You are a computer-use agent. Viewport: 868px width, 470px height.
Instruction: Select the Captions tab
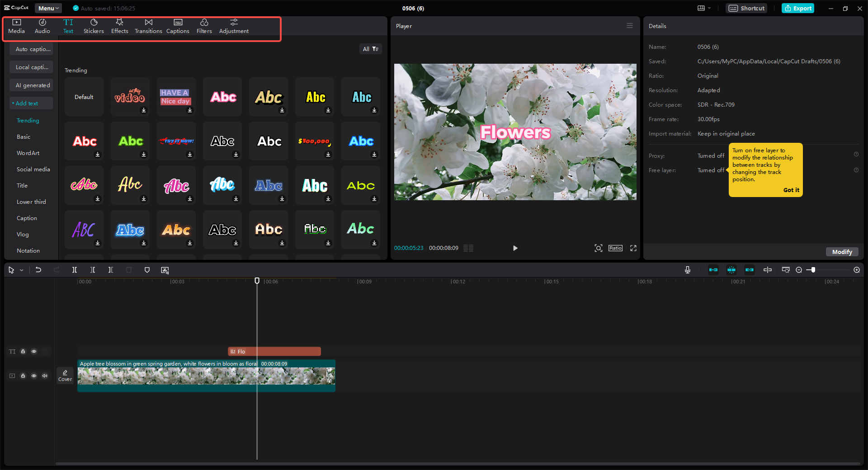[x=178, y=26]
